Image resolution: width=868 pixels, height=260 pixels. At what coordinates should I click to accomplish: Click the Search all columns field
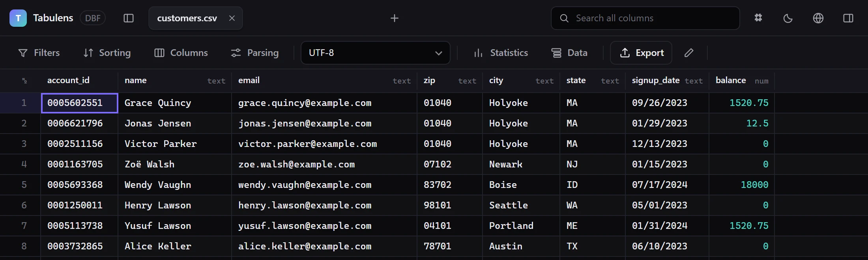[645, 18]
